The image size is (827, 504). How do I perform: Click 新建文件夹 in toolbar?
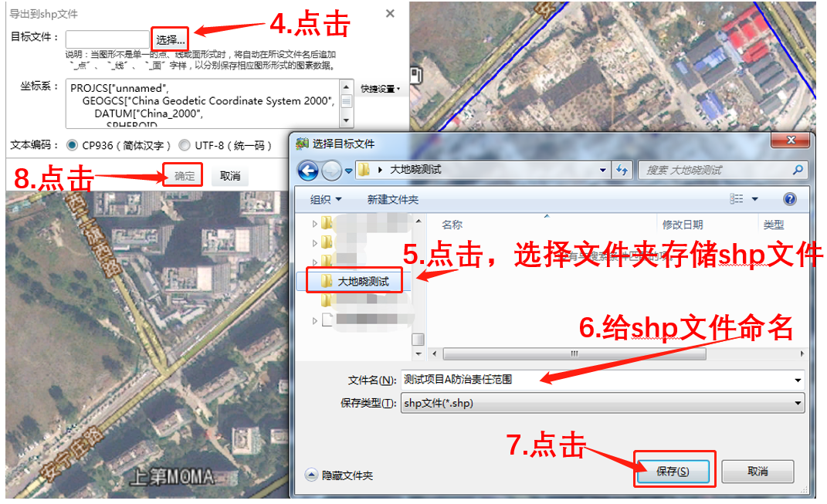point(393,199)
